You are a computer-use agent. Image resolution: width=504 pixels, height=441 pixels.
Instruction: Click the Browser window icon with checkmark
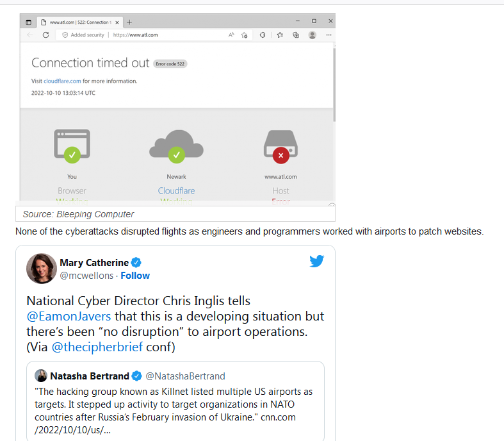click(x=72, y=146)
